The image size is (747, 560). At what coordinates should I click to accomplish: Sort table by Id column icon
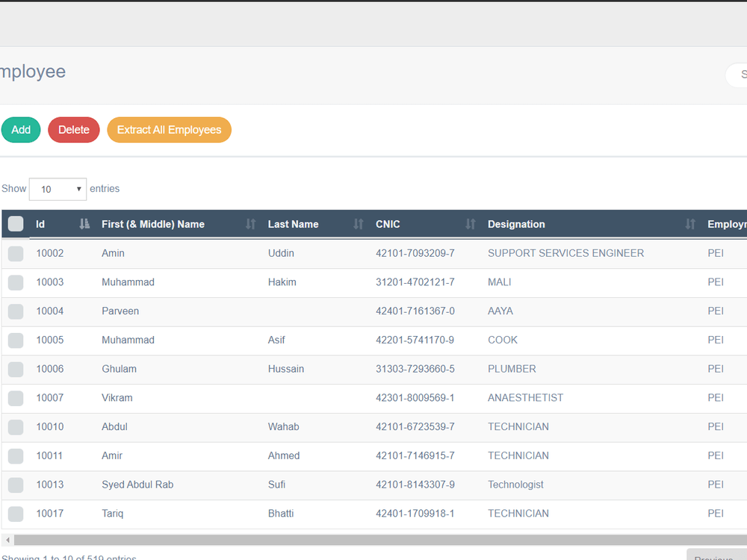click(84, 224)
